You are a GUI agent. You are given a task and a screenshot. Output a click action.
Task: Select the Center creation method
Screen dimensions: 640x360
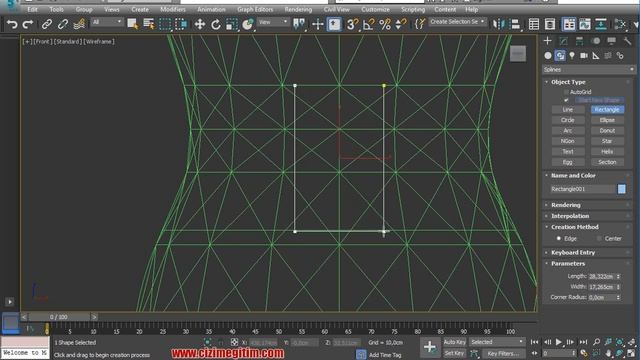pos(599,238)
